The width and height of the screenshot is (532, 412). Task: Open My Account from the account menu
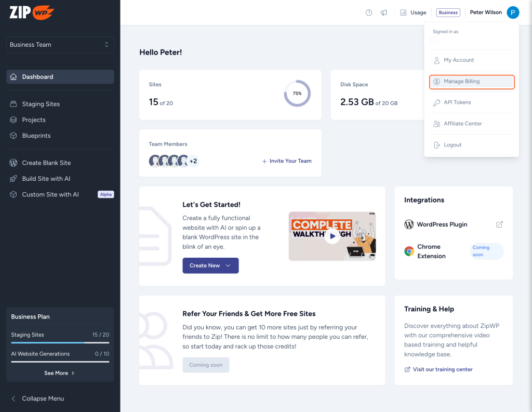click(x=458, y=60)
